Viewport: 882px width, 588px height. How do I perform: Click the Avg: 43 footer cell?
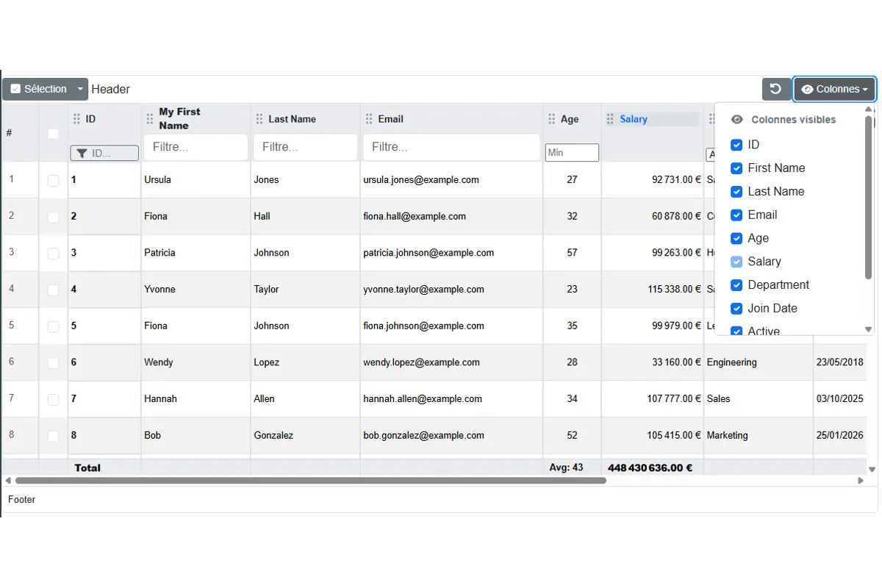coord(566,467)
